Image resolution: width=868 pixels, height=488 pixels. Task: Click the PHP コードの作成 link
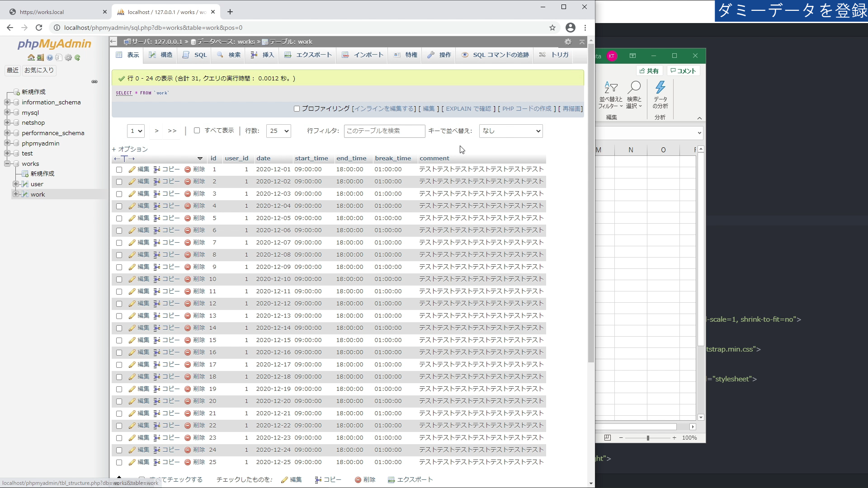[x=527, y=109]
